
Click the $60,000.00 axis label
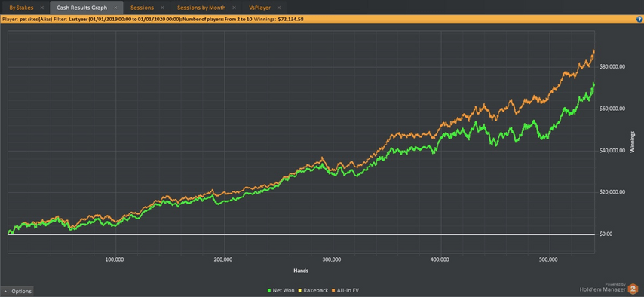point(612,109)
